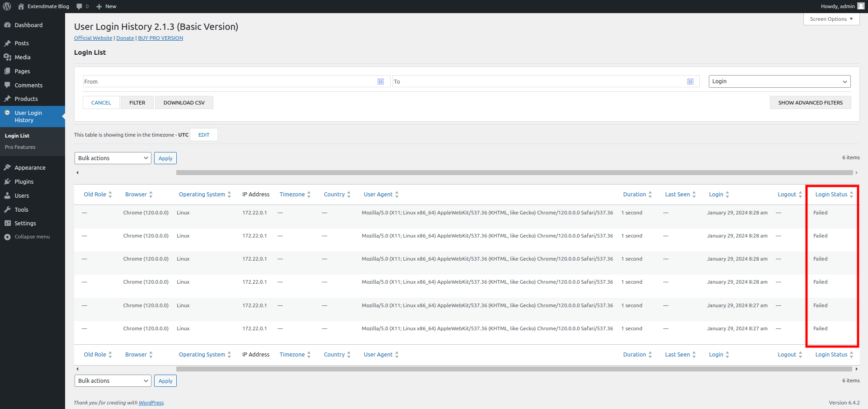Sort table by Duration column
This screenshot has height=409, width=868.
[x=634, y=195]
